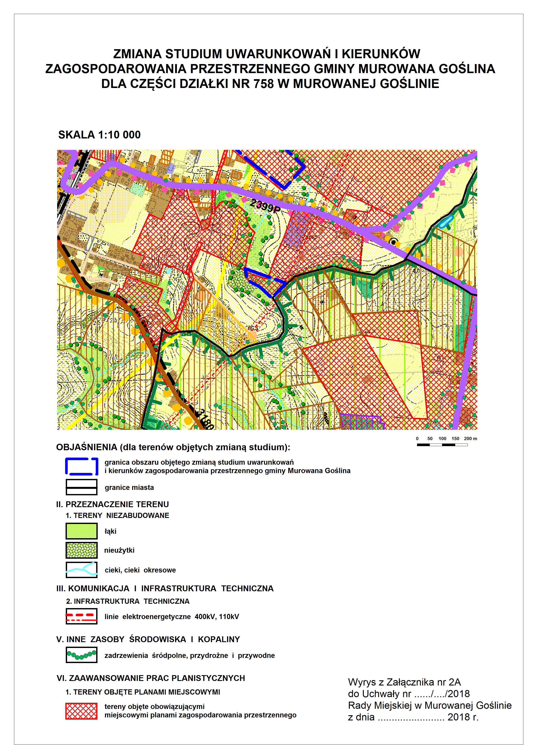The image size is (535, 756).
Task: Click '1. TERENY OBJĘTE PLANAMI MIEJSCOWYMI' subheading
Action: [143, 692]
